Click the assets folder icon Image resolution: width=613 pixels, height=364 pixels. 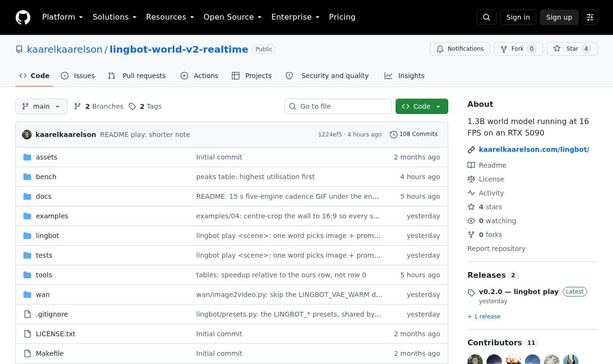27,157
